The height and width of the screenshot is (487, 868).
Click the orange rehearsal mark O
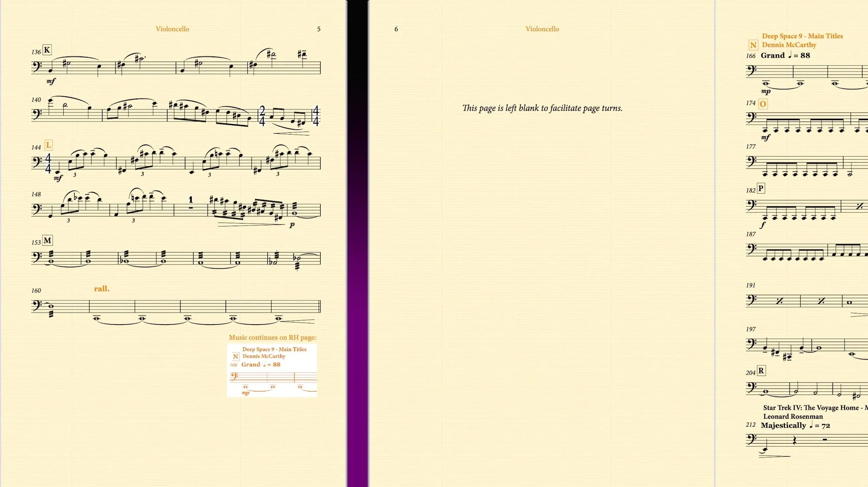click(763, 104)
